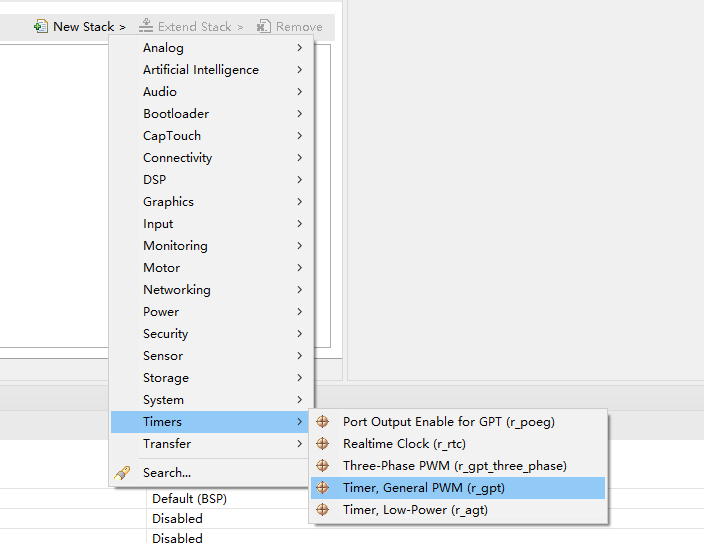The width and height of the screenshot is (704, 543).
Task: Expand the Analog submenu arrow
Action: point(299,48)
